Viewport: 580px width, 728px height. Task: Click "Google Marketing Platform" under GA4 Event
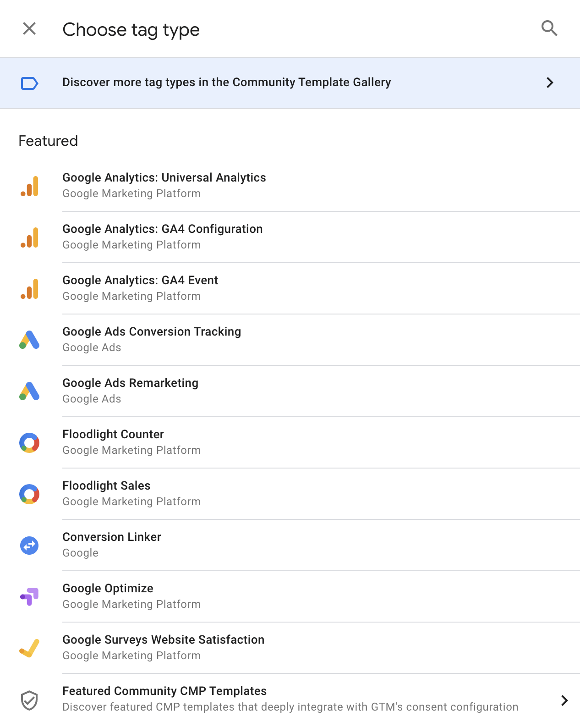click(x=131, y=296)
